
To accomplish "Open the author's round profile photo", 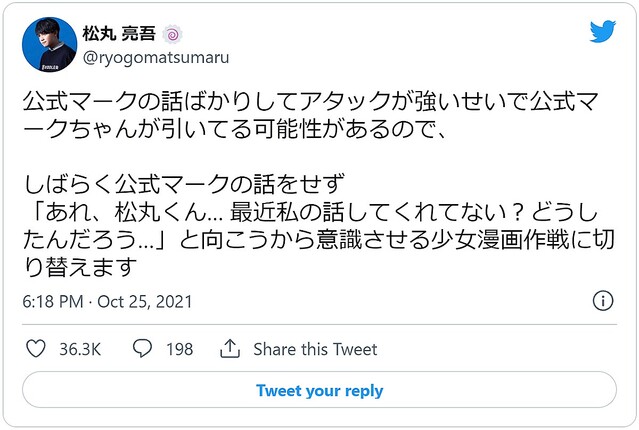I will click(49, 45).
